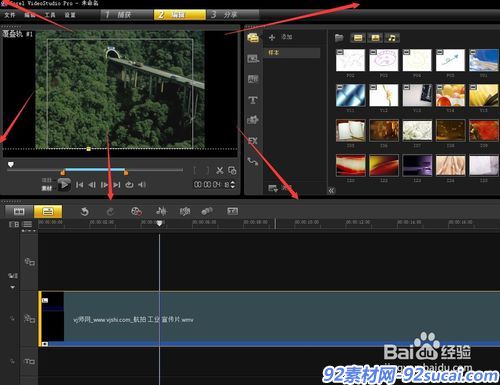
Task: Select the blue glass streaks thumbnail
Action: tap(350, 95)
